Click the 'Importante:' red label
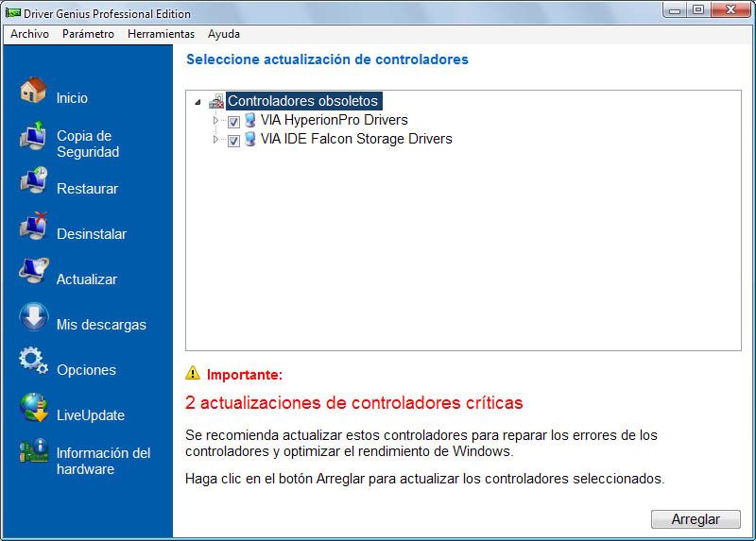 (245, 375)
